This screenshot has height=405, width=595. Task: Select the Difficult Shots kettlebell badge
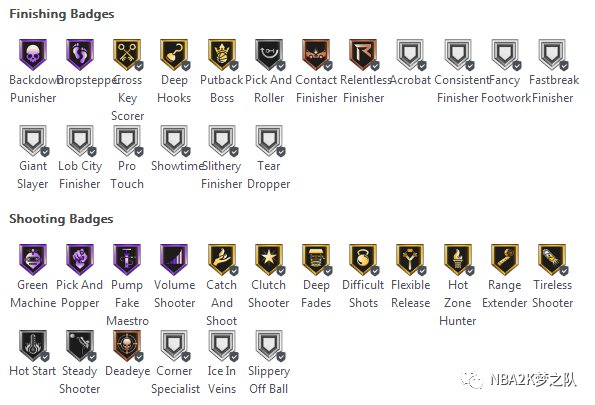click(364, 260)
